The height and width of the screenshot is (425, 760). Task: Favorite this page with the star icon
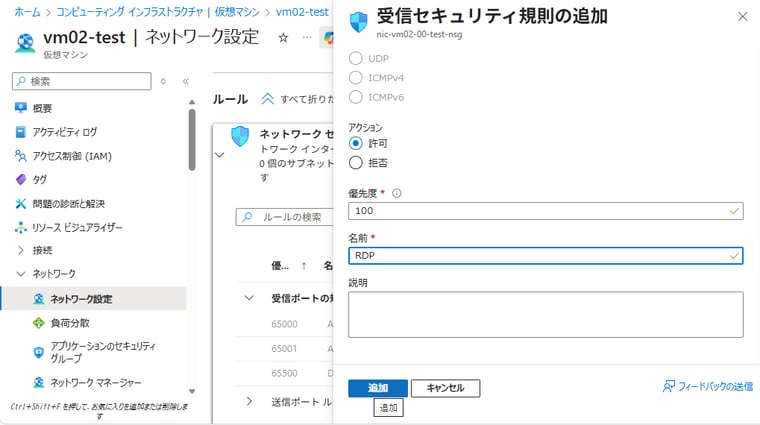pos(283,38)
